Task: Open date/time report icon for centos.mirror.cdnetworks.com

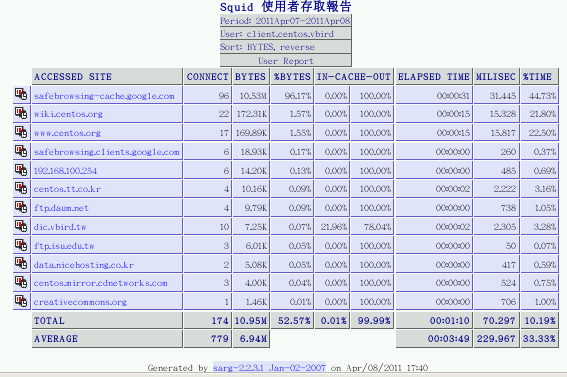Action: click(x=21, y=282)
